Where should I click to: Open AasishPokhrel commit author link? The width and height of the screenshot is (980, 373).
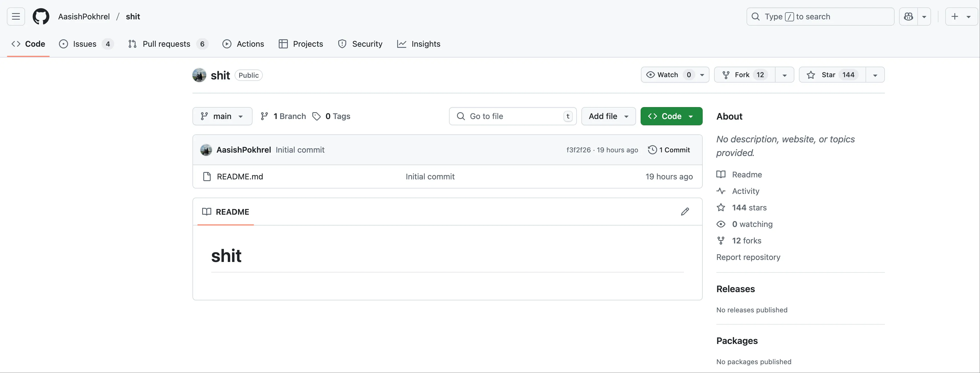(243, 149)
